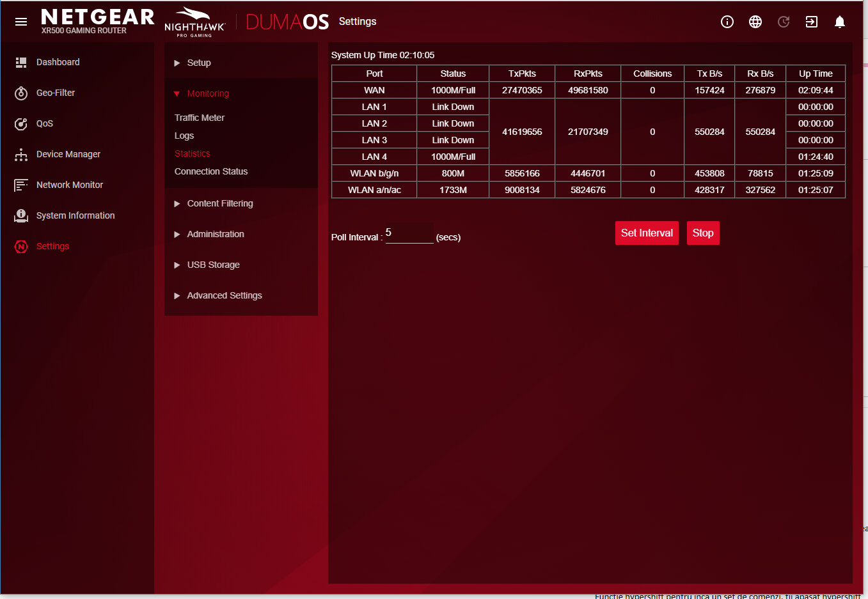The width and height of the screenshot is (868, 599).
Task: Open Connection Status page
Action: click(211, 171)
